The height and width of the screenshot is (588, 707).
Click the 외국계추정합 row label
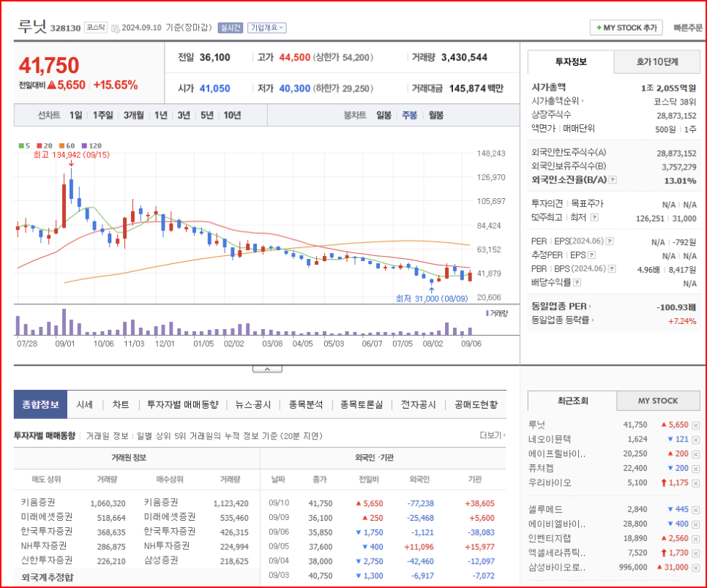pyautogui.click(x=48, y=577)
